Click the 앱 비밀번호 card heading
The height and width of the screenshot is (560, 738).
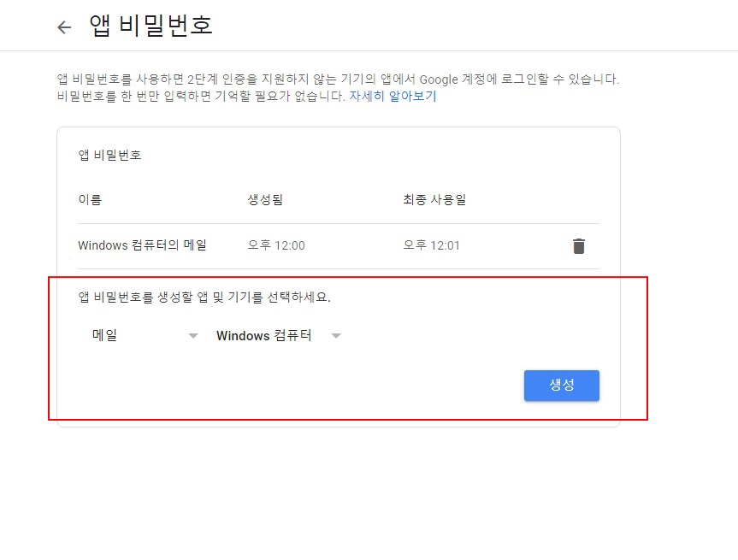click(x=109, y=155)
